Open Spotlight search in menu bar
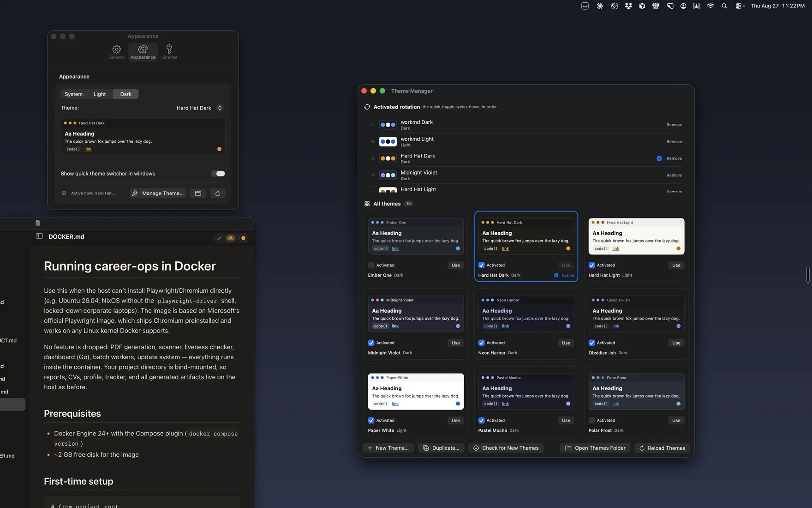The image size is (812, 508). pos(724,6)
